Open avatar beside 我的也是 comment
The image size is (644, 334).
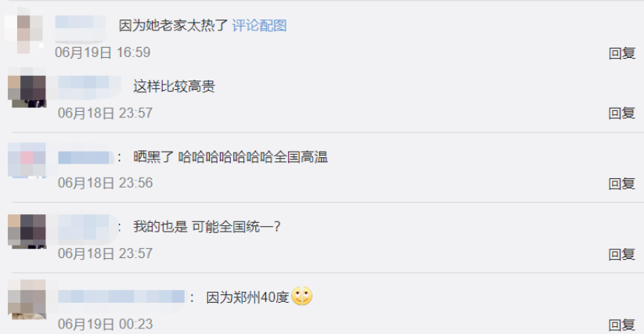(27, 231)
